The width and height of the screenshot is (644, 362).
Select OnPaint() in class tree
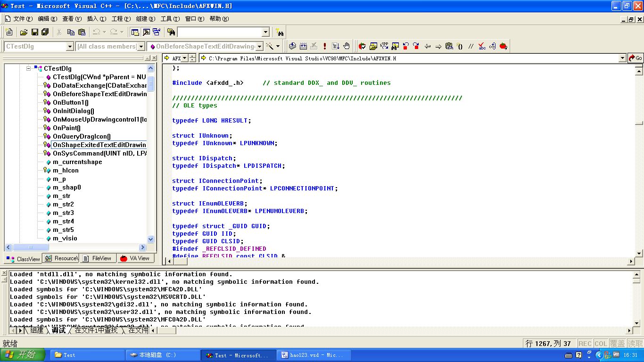tap(66, 128)
